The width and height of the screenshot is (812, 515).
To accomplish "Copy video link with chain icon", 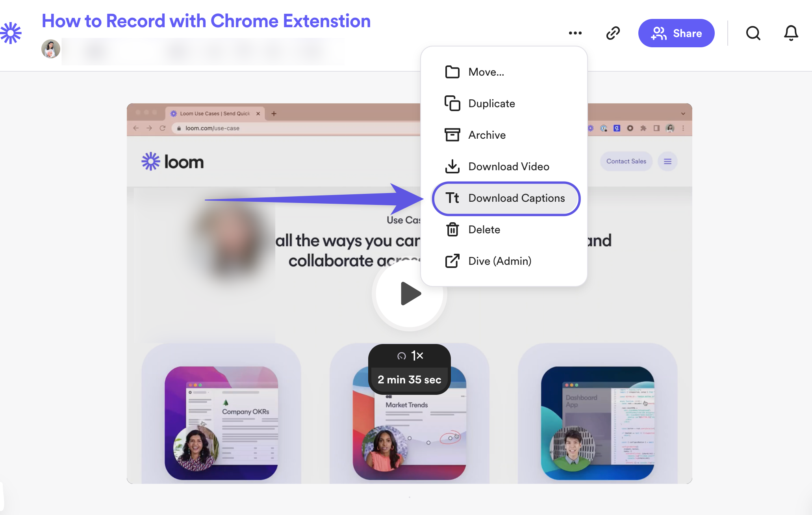I will click(x=613, y=33).
